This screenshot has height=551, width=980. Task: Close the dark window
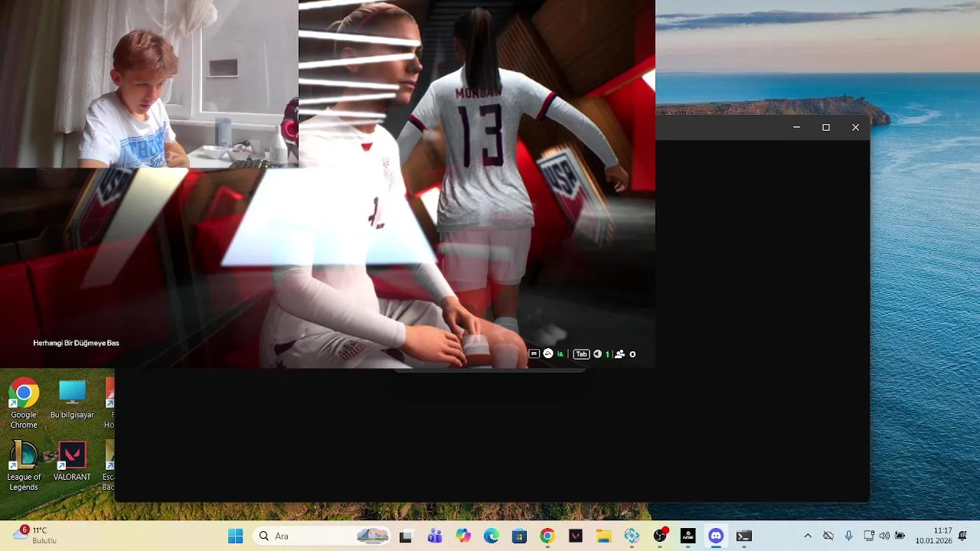(855, 127)
